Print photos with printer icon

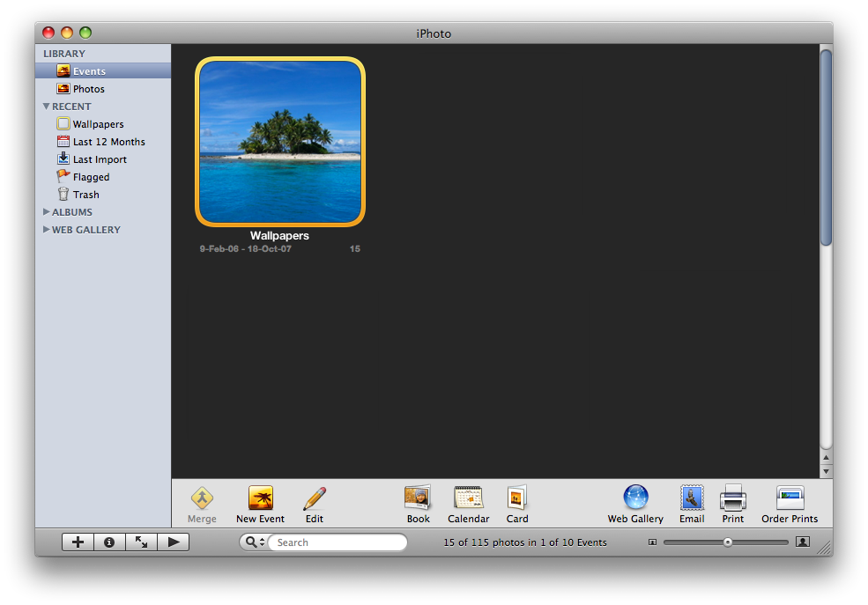pyautogui.click(x=733, y=498)
